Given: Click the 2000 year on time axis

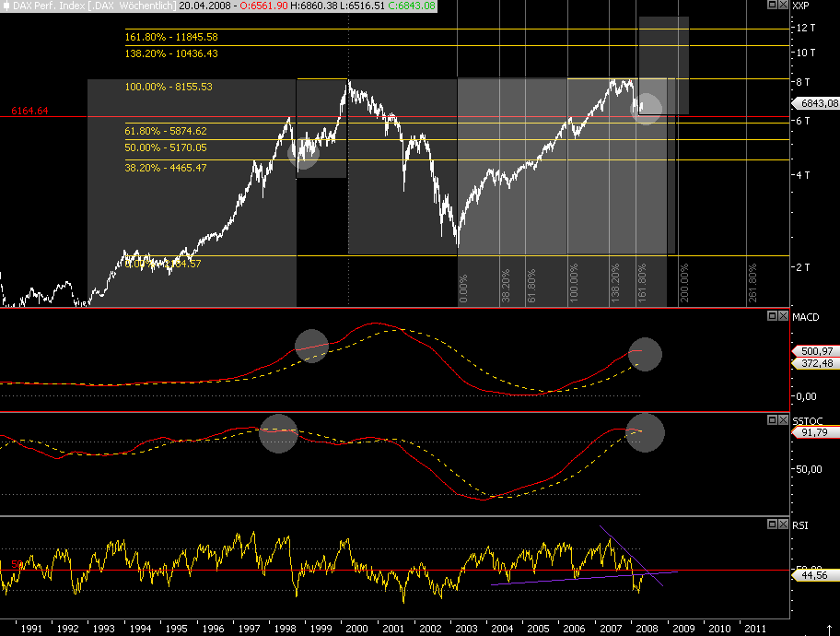Looking at the screenshot, I should [356, 629].
